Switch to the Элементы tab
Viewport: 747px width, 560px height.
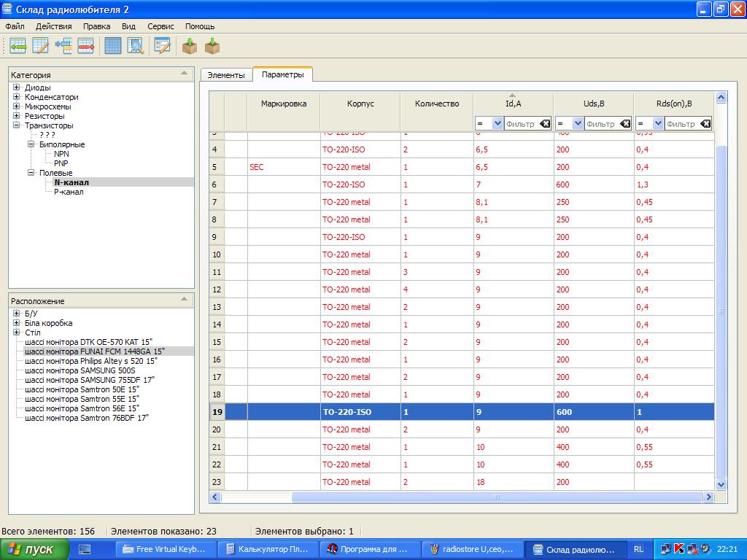click(226, 74)
